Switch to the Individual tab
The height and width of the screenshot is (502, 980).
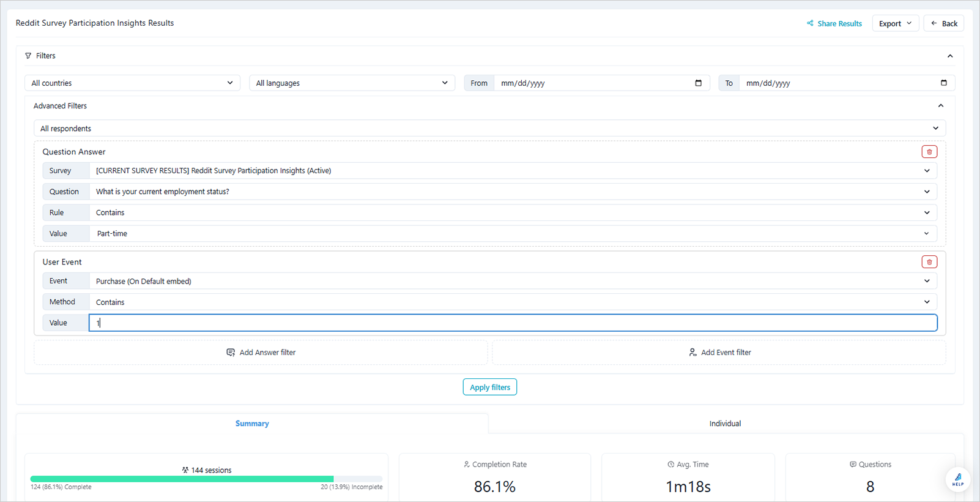726,424
